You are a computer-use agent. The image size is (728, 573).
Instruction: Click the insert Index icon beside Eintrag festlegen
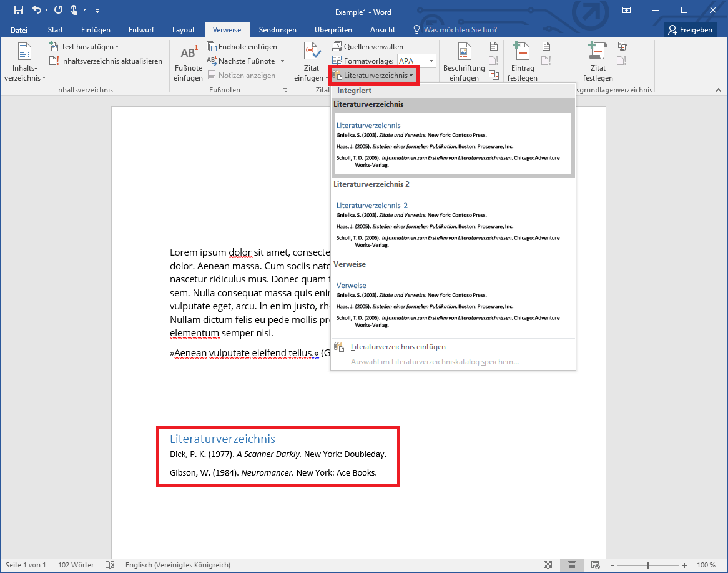(546, 46)
